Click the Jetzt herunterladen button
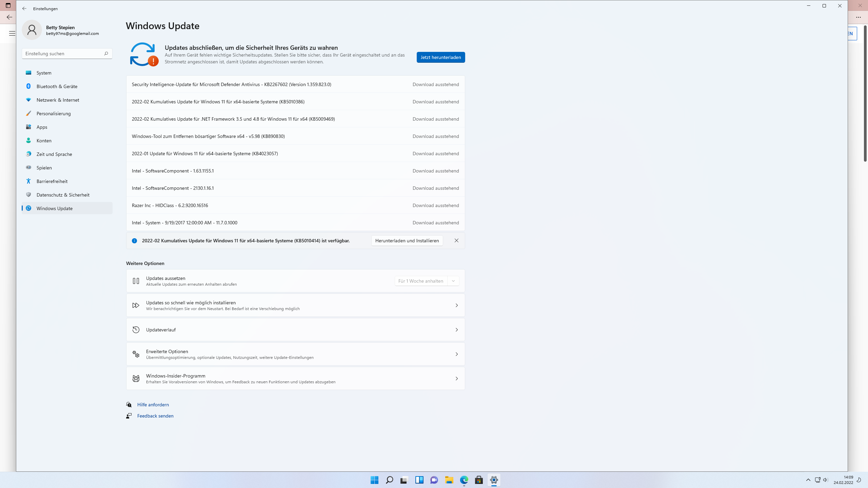This screenshot has height=488, width=868. (440, 57)
